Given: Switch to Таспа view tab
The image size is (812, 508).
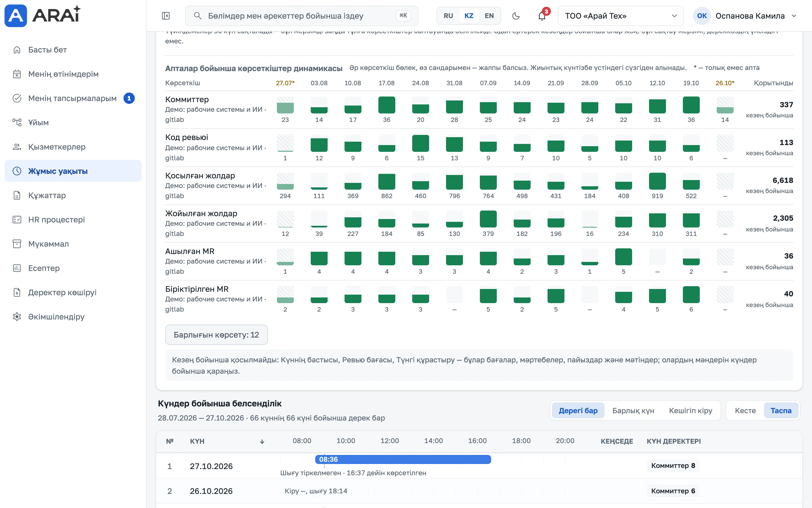Looking at the screenshot, I should pos(781,411).
